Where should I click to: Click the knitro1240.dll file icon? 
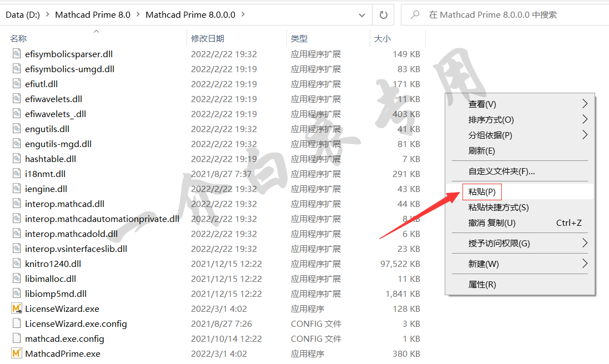(17, 264)
